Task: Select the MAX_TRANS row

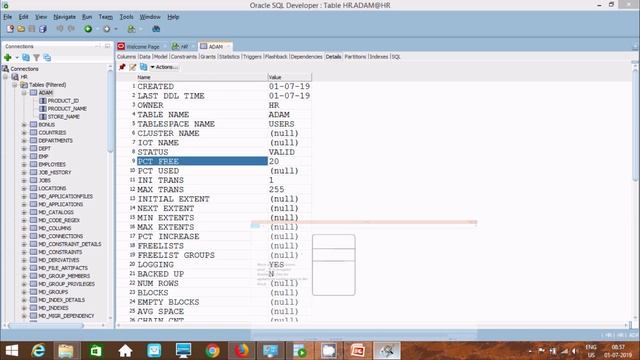Action: point(220,189)
